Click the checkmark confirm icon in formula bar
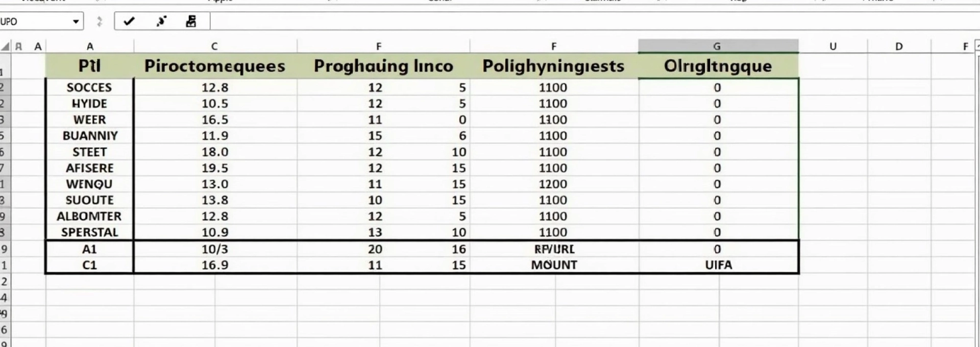 point(129,21)
